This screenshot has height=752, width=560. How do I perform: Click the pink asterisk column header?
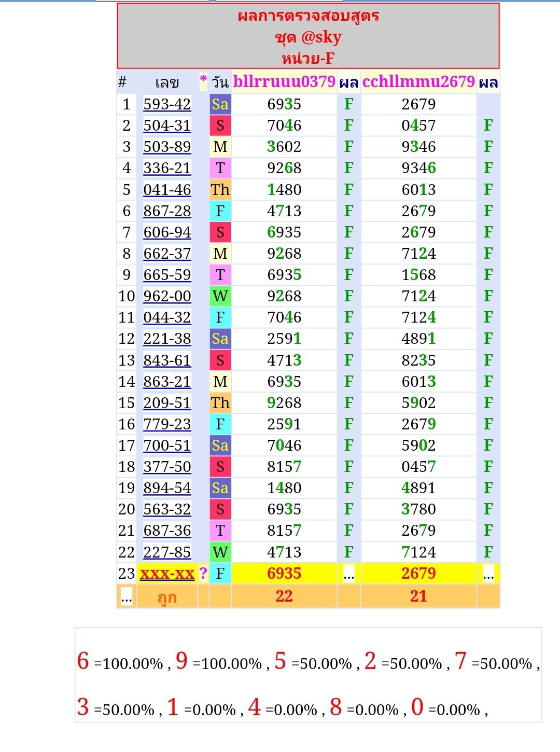(203, 81)
